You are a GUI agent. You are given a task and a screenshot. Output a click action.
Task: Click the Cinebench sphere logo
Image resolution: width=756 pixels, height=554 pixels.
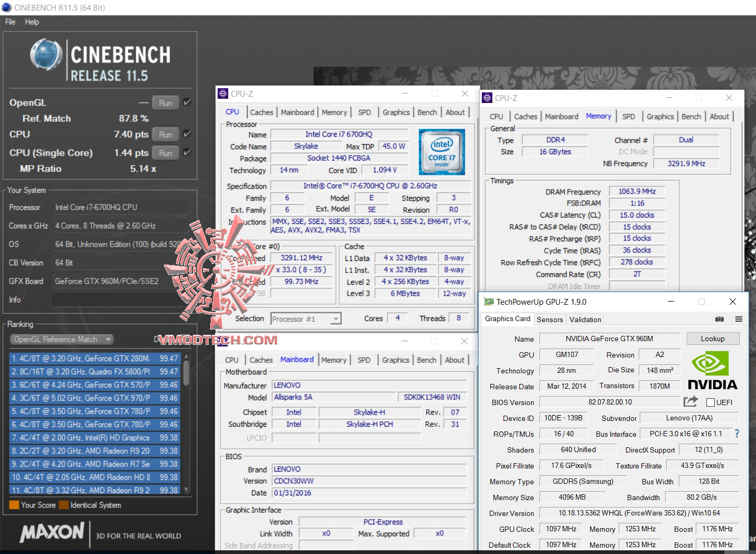point(46,55)
